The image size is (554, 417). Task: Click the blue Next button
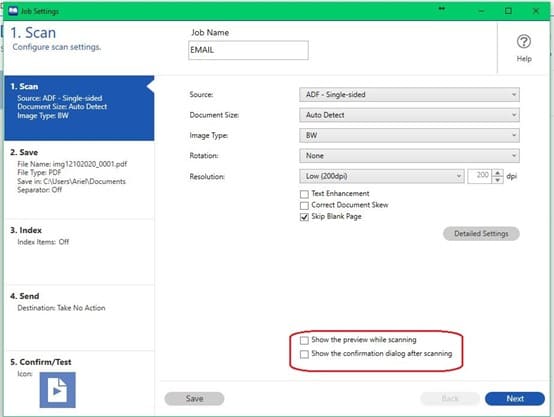point(515,399)
